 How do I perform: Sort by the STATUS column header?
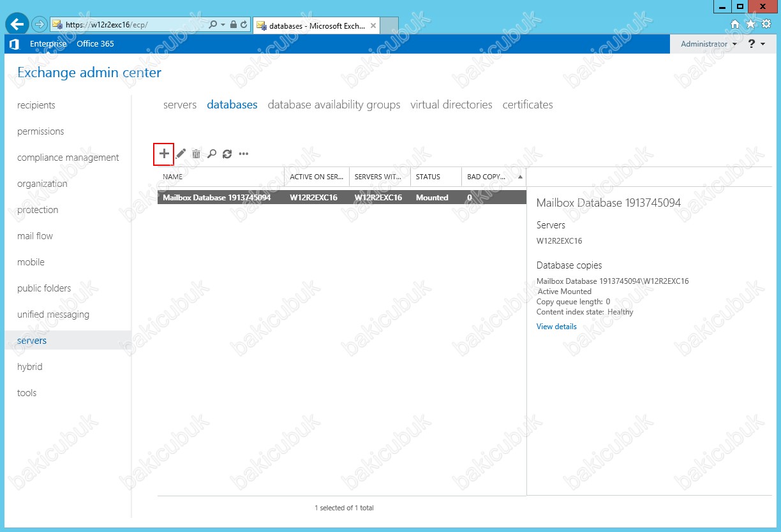[x=436, y=177]
